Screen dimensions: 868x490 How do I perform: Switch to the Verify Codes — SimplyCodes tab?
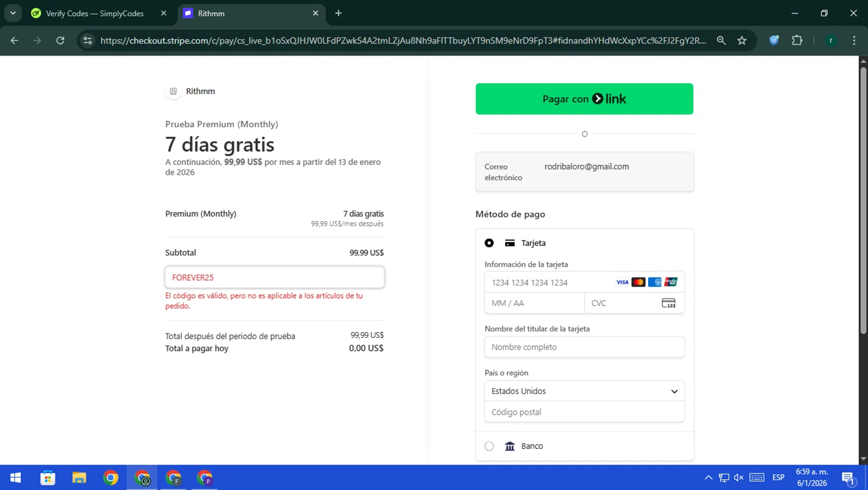(x=98, y=13)
